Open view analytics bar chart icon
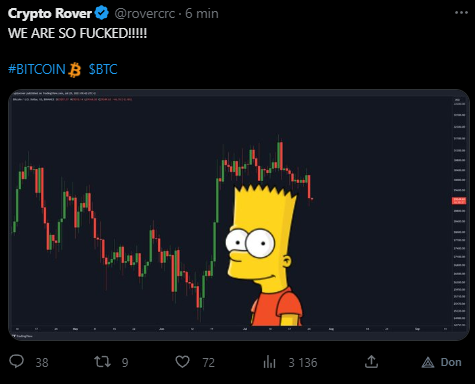475x384 pixels. point(269,362)
